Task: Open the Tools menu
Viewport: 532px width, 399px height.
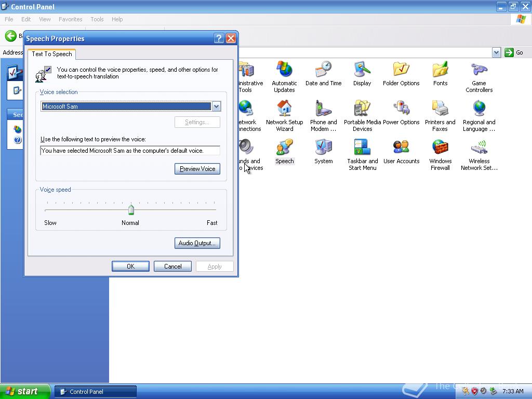Action: click(x=97, y=19)
